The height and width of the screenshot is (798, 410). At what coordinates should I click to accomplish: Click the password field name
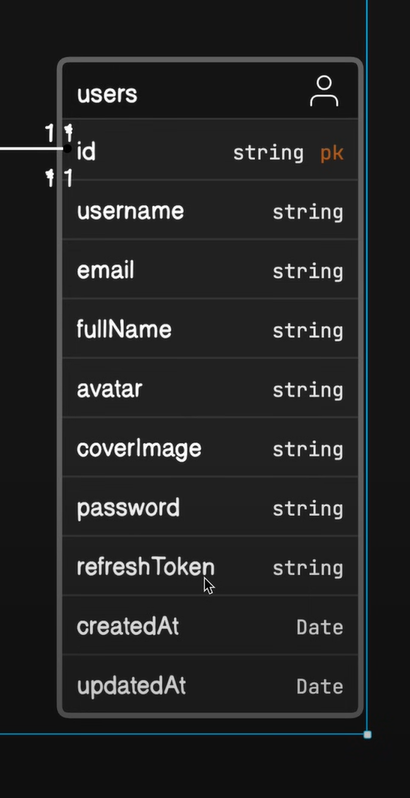click(128, 508)
